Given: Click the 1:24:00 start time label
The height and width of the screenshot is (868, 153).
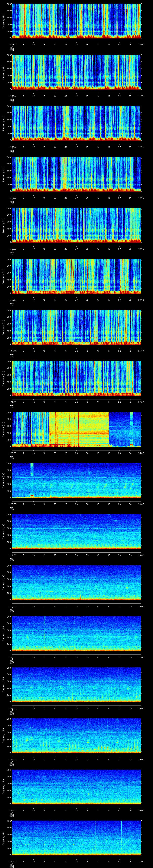Looking at the screenshot, I should tap(12, 555).
